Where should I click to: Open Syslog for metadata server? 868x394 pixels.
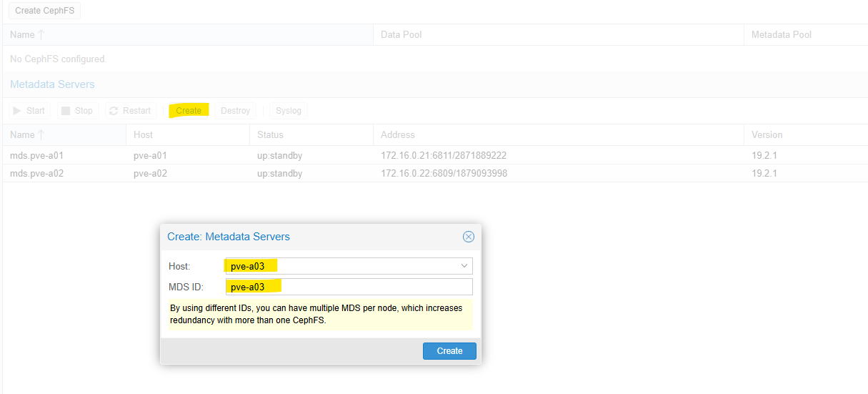click(x=288, y=111)
